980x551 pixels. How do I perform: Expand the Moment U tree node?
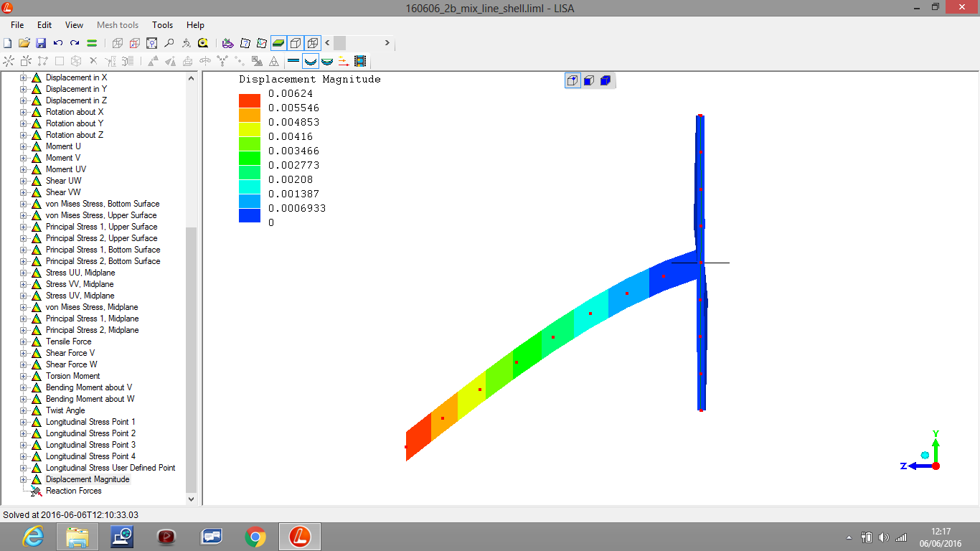23,146
